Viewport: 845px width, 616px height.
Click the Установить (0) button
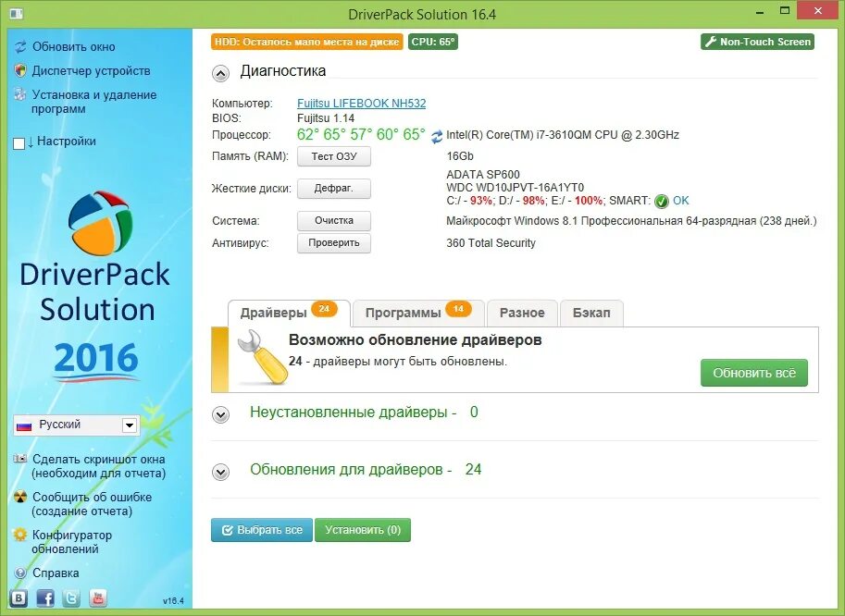pos(363,530)
